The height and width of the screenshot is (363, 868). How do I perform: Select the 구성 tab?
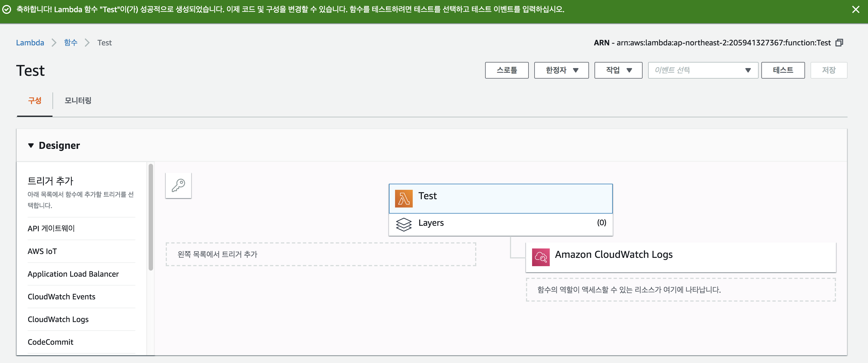point(35,100)
